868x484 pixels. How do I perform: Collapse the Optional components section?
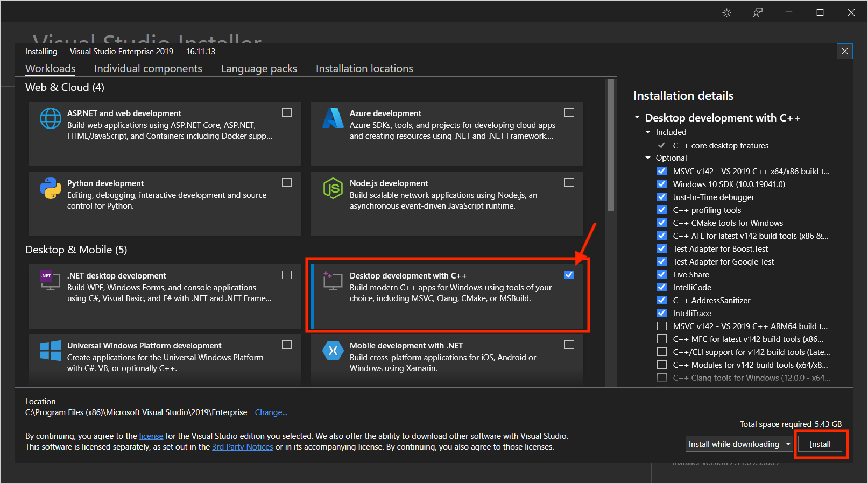pos(648,158)
